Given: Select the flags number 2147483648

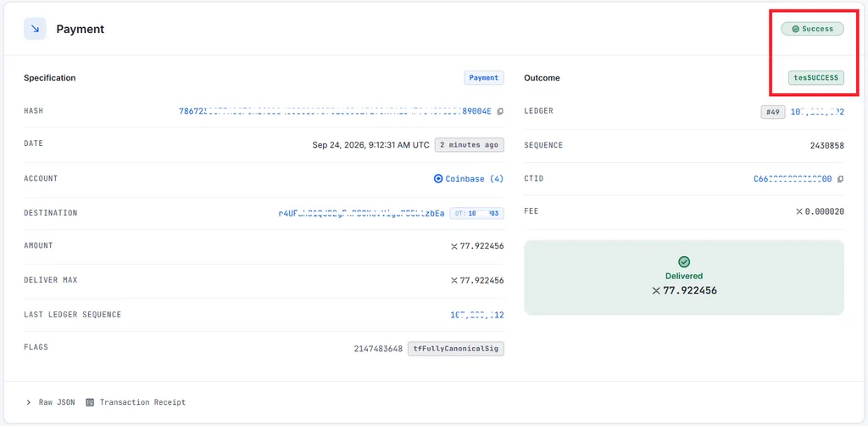Looking at the screenshot, I should click(x=378, y=349).
